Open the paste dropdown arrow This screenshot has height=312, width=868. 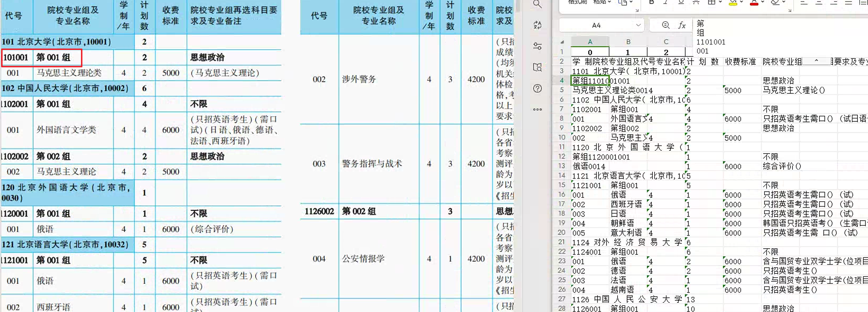pos(609,2)
